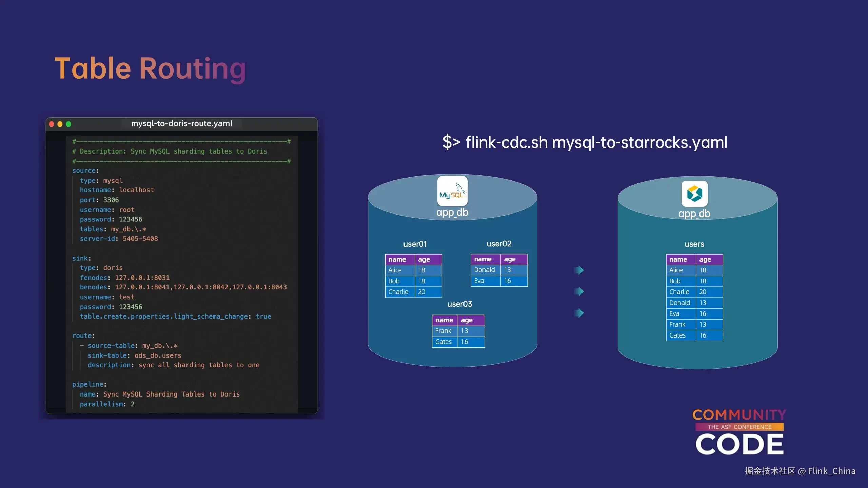Click the user03 table label
The height and width of the screenshot is (488, 868).
[x=459, y=304]
